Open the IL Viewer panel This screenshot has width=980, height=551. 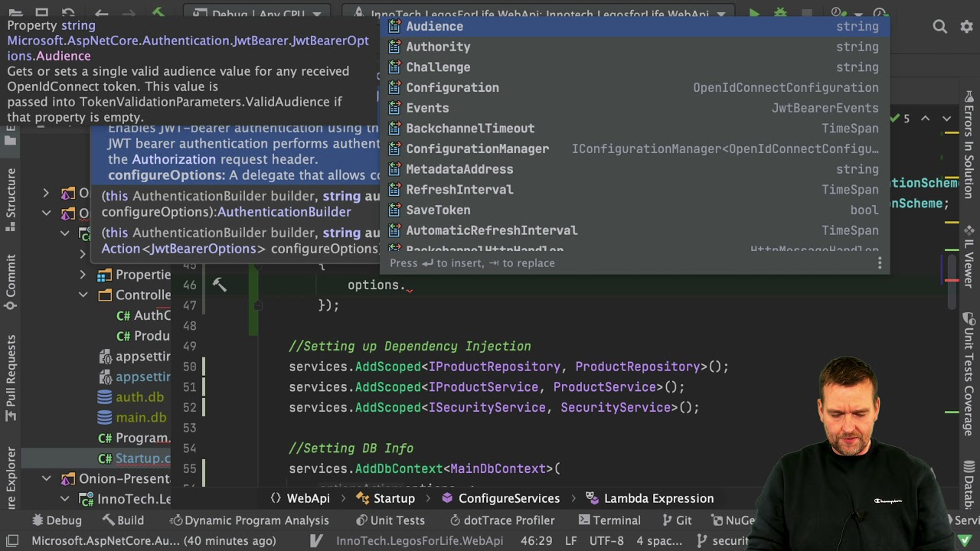(969, 258)
